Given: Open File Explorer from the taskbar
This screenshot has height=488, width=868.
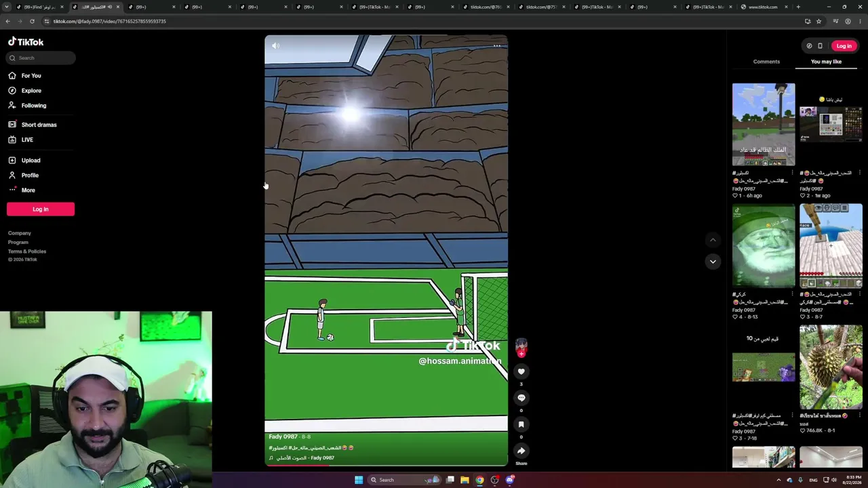Looking at the screenshot, I should pyautogui.click(x=465, y=480).
